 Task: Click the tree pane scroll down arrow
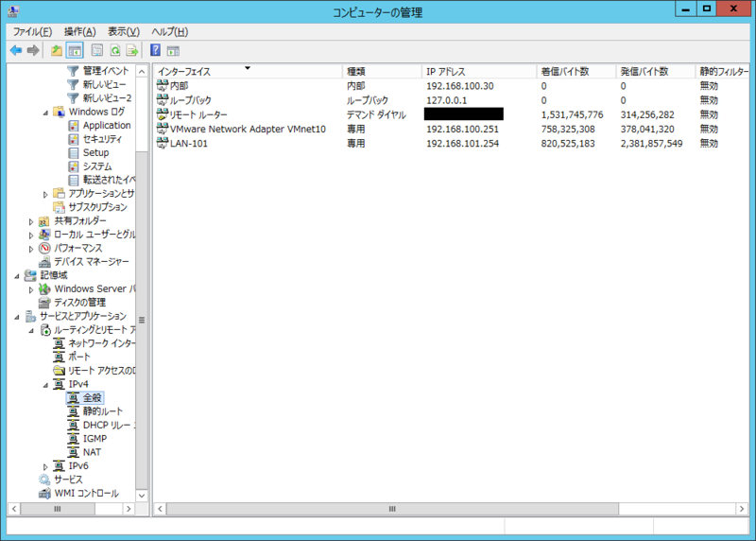pyautogui.click(x=142, y=496)
